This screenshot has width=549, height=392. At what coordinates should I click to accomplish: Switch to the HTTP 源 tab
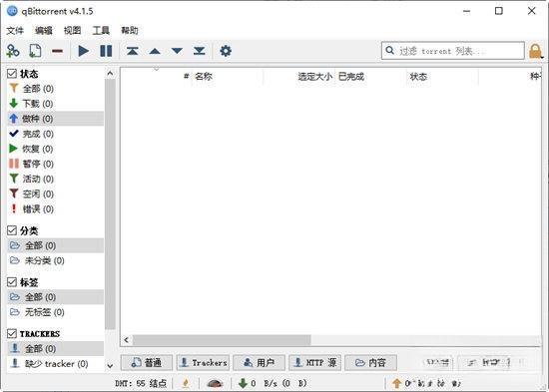point(314,363)
